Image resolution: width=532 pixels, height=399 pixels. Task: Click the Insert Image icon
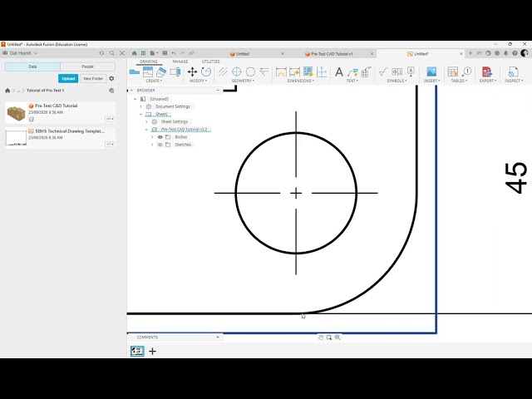[431, 71]
